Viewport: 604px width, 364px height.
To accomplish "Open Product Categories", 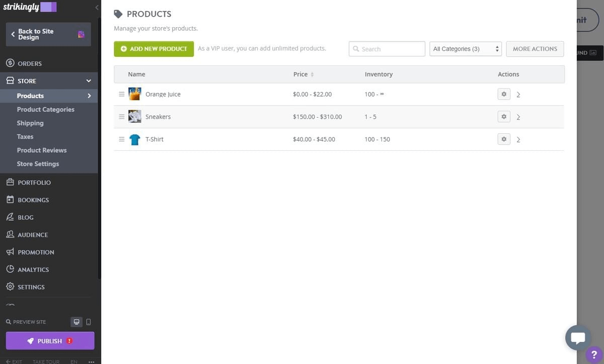I will pyautogui.click(x=46, y=109).
